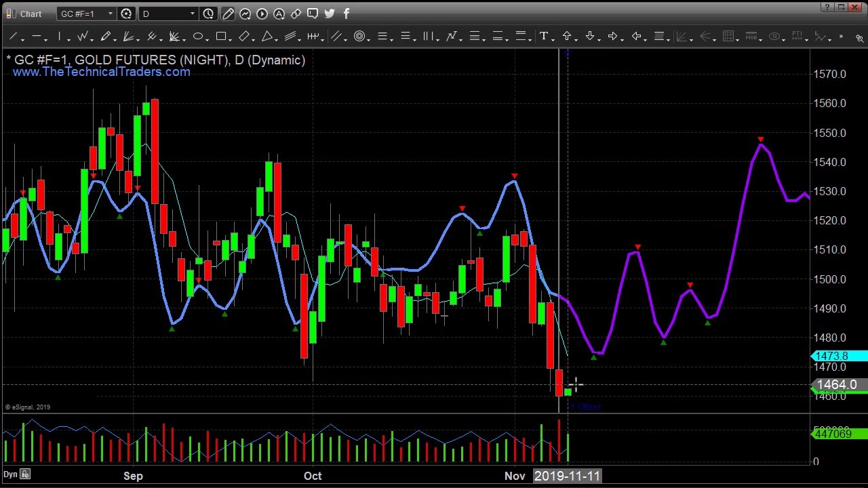Viewport: 868px width, 488px height.
Task: Open the PTI tool icon
Action: pos(797,37)
